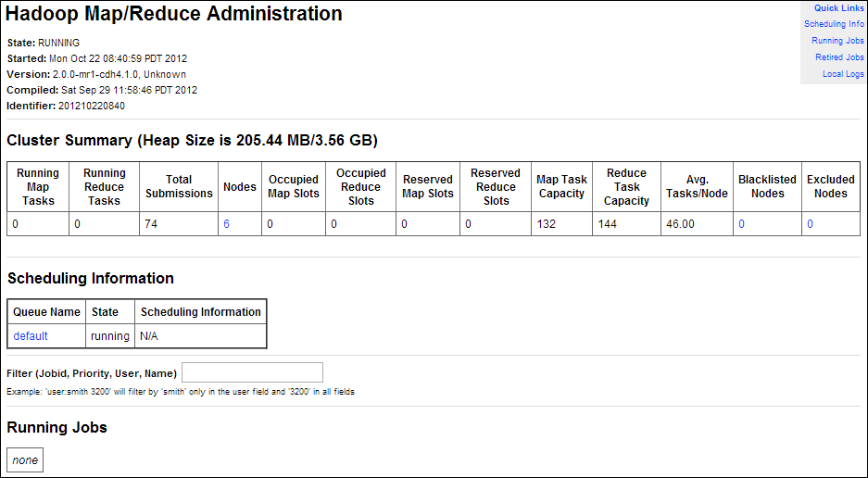
Task: Click the Nodes count link 6
Action: [226, 224]
